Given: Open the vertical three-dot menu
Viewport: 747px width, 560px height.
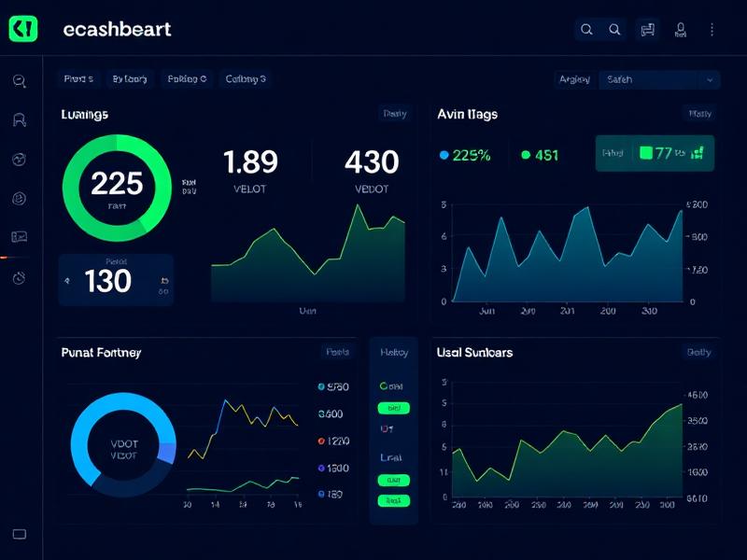Looking at the screenshot, I should point(712,30).
